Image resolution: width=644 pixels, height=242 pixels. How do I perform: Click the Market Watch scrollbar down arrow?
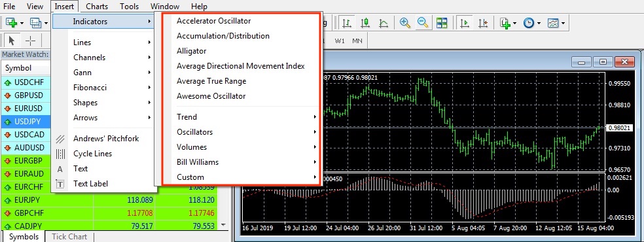click(223, 225)
